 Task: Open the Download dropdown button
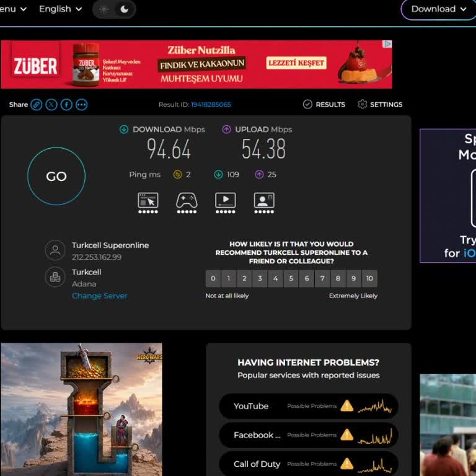[438, 9]
